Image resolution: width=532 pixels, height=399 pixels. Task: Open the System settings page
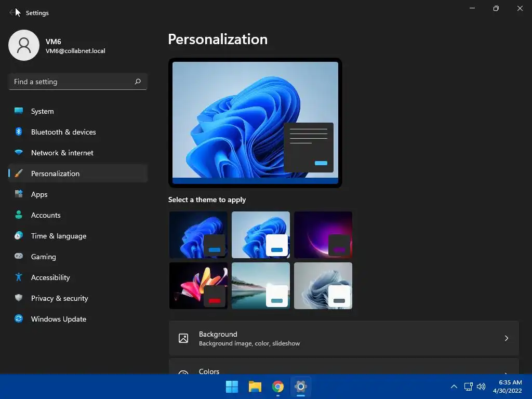(x=78, y=111)
